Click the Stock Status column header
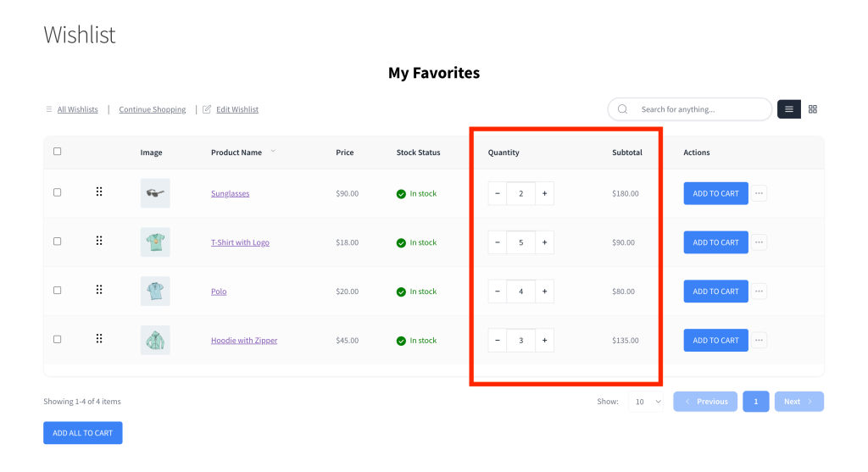Screen dimensions: 868x472 click(418, 153)
